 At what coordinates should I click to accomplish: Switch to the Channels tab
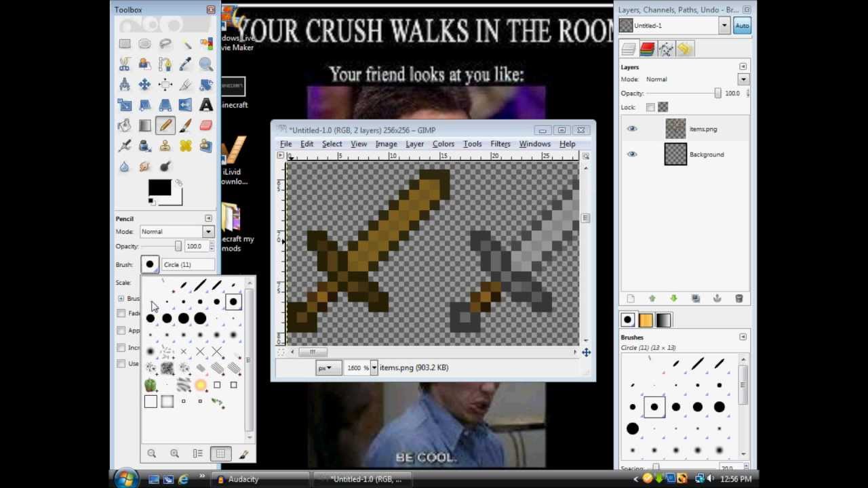(647, 49)
